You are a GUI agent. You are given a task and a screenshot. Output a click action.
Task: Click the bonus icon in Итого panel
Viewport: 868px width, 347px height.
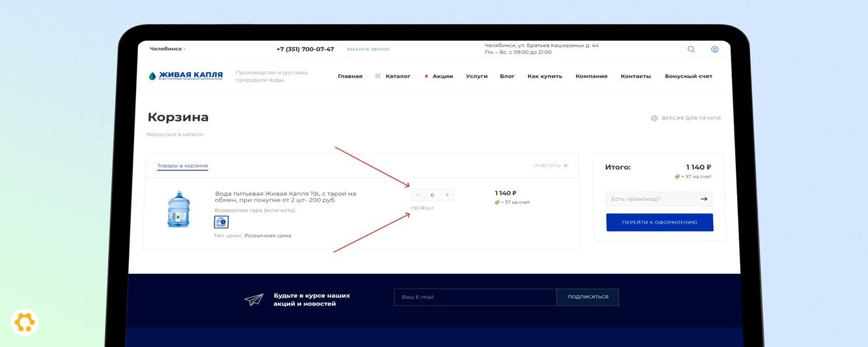coord(678,177)
